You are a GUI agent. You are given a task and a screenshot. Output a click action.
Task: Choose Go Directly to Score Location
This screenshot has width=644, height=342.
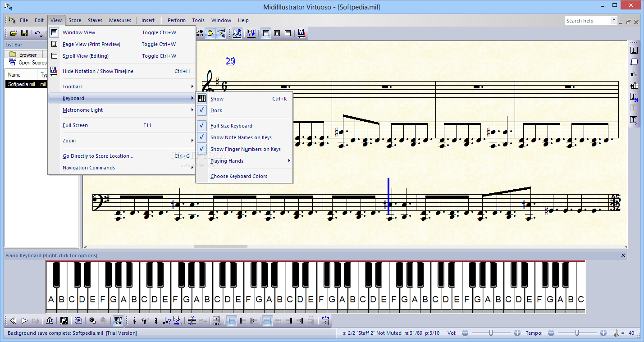tap(122, 156)
